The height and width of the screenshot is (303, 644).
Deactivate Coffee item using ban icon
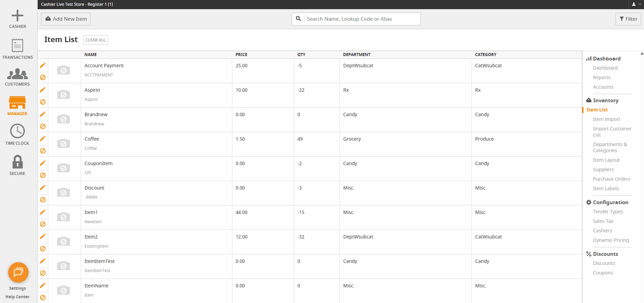coord(43,151)
